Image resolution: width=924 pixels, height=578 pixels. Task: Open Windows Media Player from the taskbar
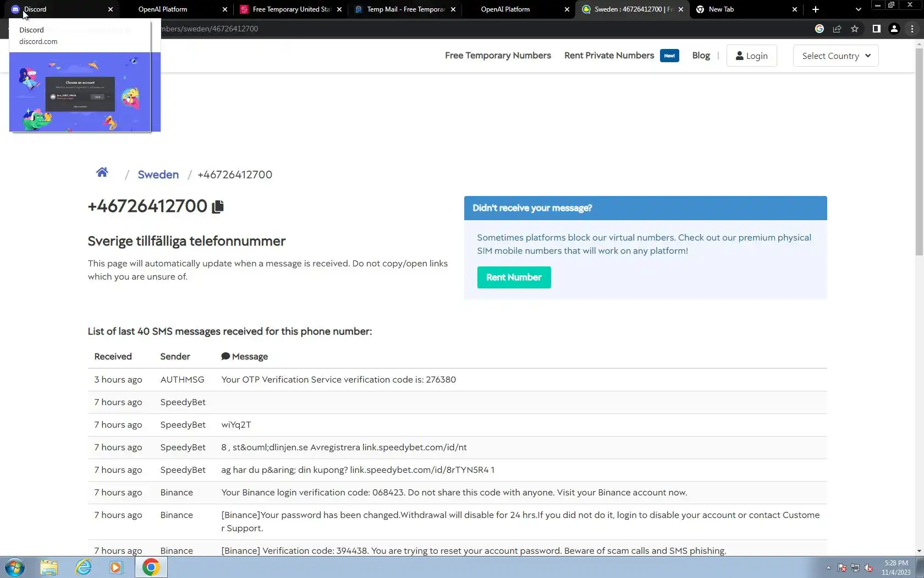pos(117,567)
